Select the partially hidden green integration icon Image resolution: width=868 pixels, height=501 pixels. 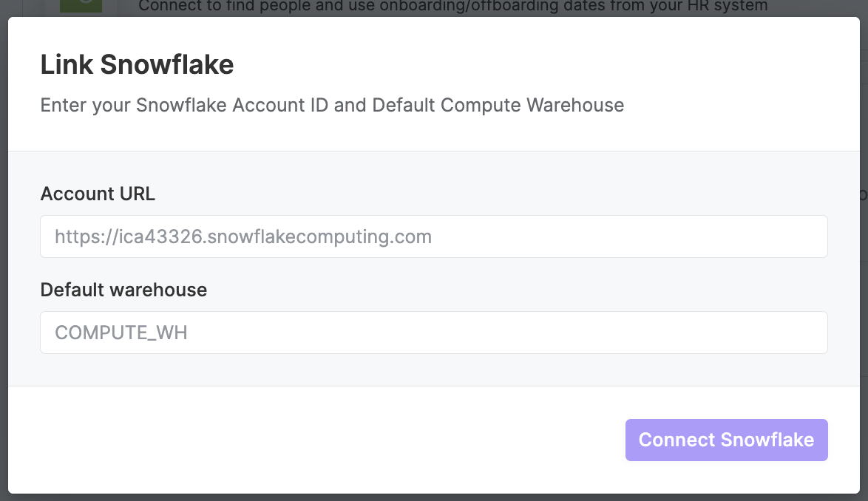point(81,6)
